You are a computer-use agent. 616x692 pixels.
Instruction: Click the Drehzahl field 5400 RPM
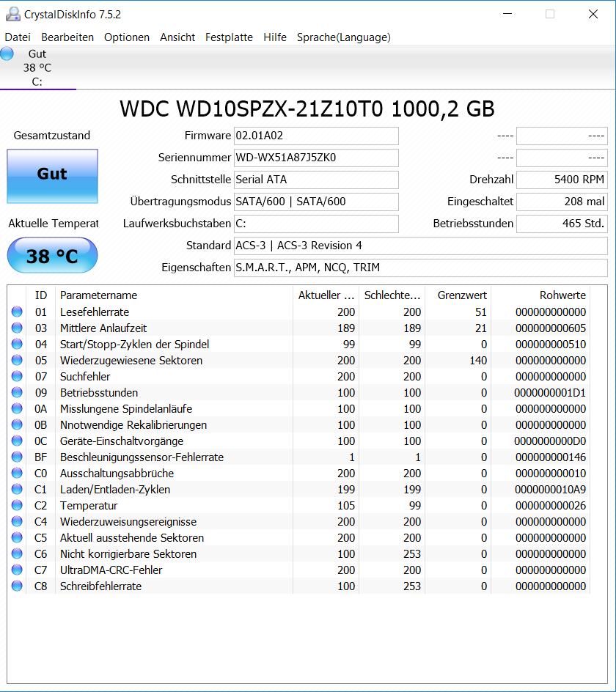(x=562, y=180)
